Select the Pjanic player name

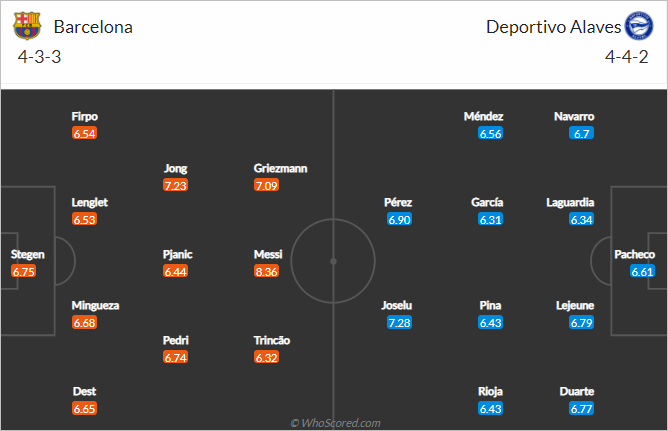pyautogui.click(x=178, y=255)
